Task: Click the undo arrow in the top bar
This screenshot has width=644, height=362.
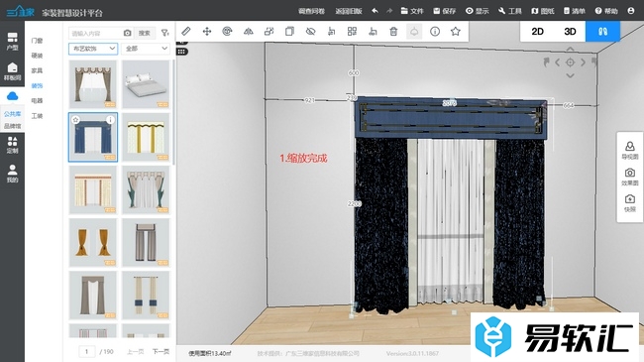Action: pyautogui.click(x=375, y=11)
